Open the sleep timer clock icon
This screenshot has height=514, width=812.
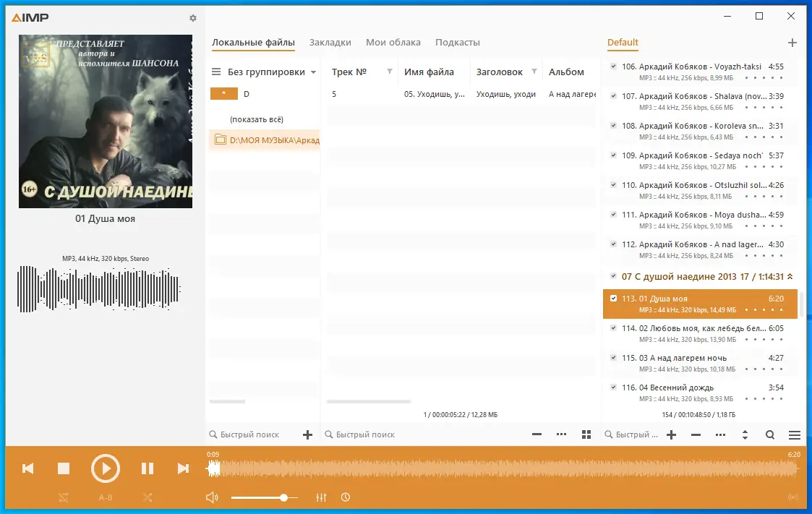(346, 497)
